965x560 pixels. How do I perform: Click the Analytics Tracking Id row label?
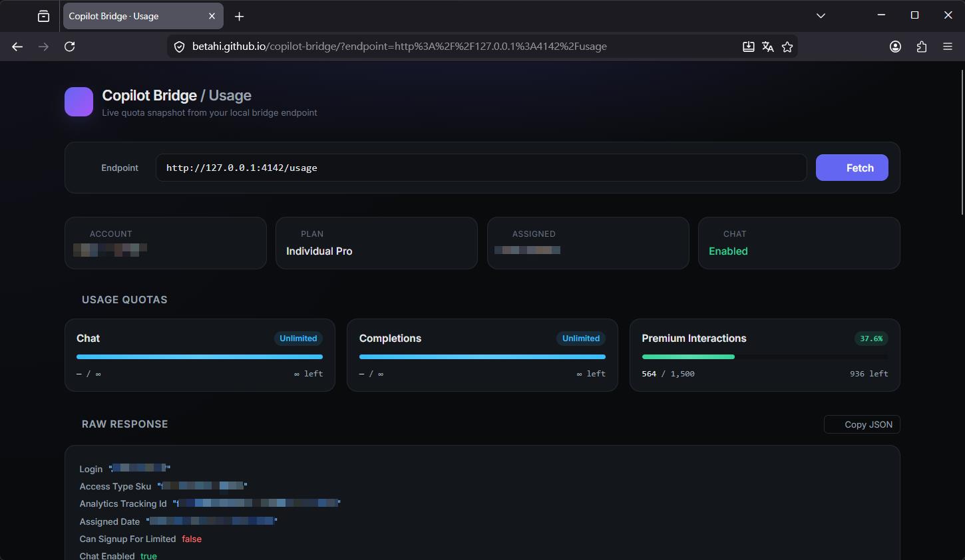coord(123,504)
